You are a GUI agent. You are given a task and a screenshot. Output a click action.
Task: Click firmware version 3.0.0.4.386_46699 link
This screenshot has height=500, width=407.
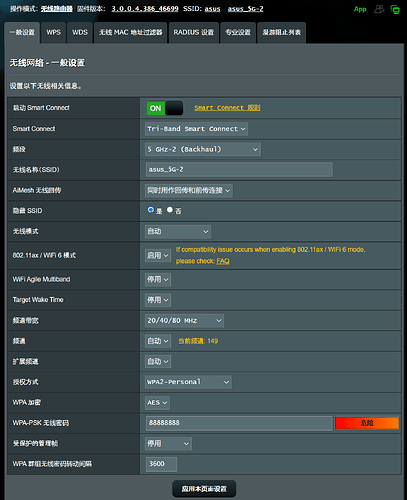(x=145, y=9)
